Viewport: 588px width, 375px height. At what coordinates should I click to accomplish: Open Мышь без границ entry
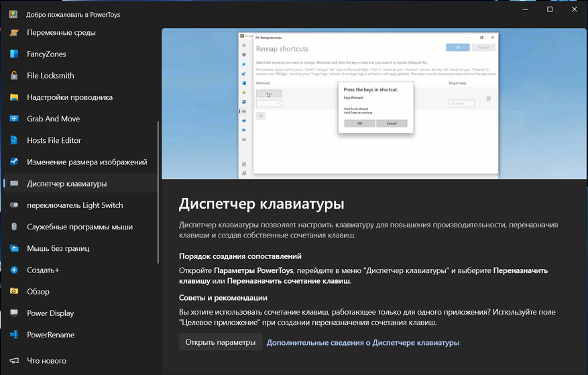tap(80, 248)
